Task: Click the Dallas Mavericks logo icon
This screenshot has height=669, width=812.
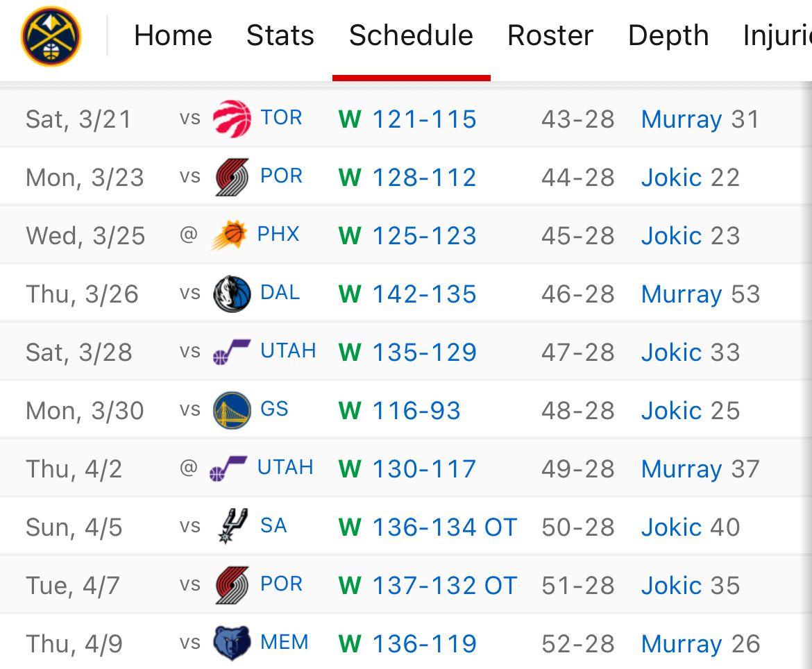Action: click(232, 294)
